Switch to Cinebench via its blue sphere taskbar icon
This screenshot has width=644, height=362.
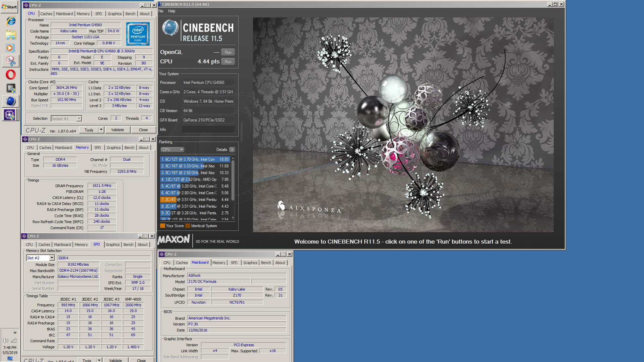[11, 101]
